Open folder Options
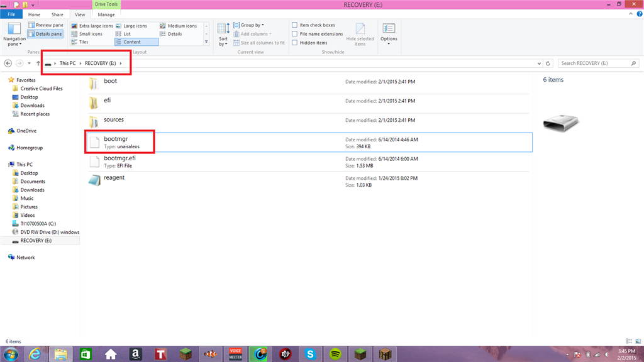This screenshot has width=644, height=362. click(389, 34)
